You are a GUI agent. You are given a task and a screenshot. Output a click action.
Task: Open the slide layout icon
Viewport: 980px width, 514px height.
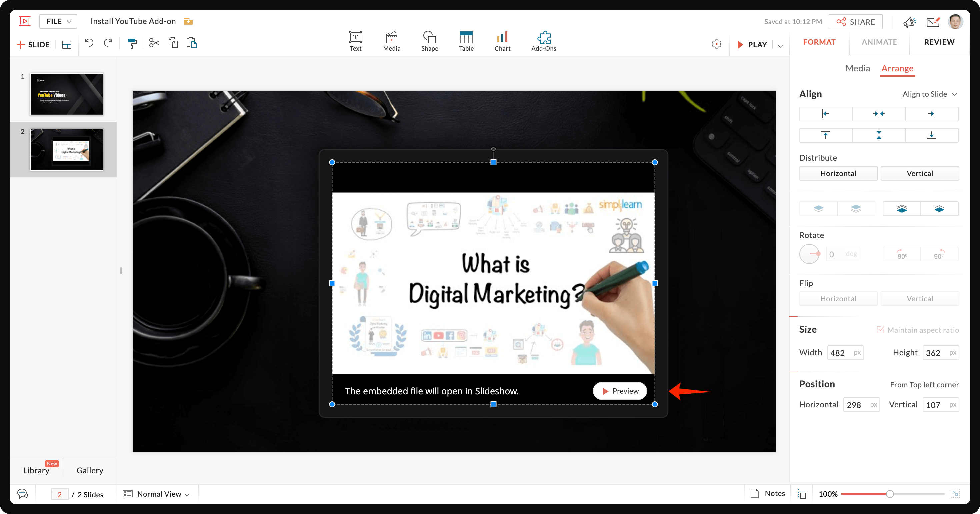(x=67, y=45)
